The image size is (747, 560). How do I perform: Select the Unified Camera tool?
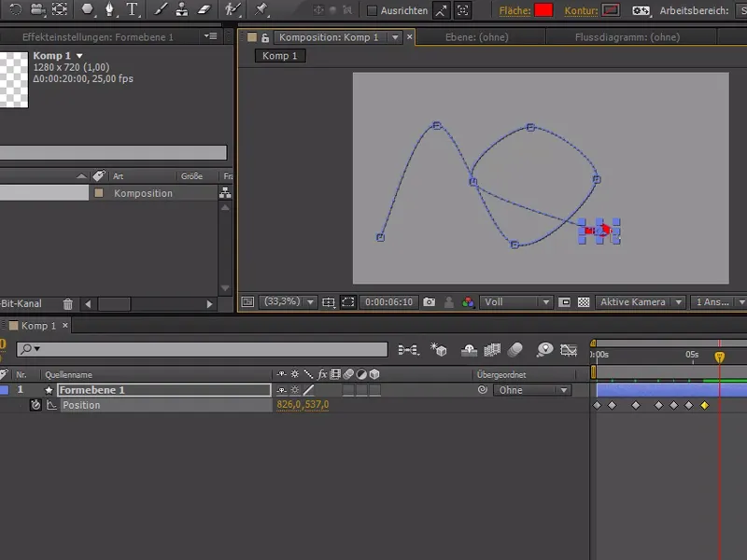point(37,9)
